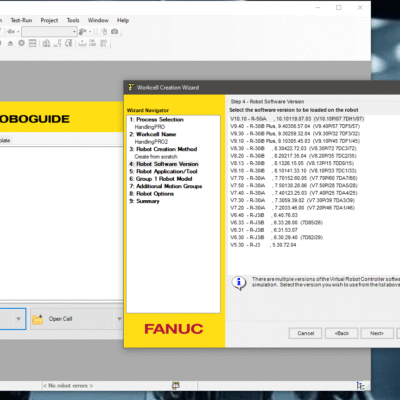Click the robot gripper hand icon
The width and height of the screenshot is (400, 400).
click(x=82, y=32)
